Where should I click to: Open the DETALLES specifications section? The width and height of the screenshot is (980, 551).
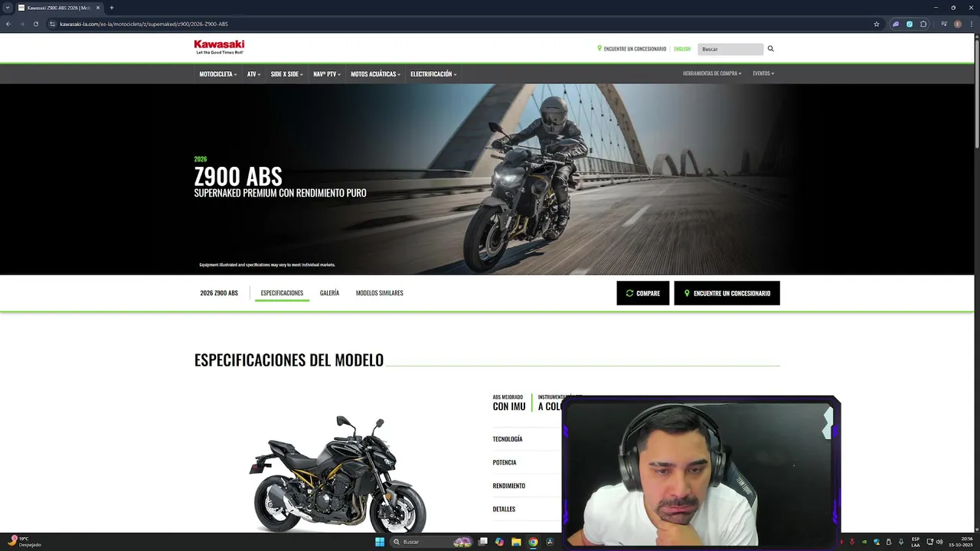pyautogui.click(x=504, y=509)
